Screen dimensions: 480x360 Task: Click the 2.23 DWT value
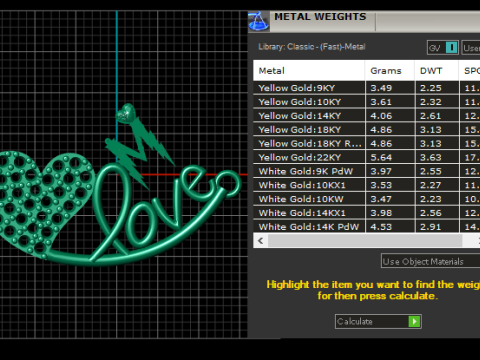click(x=431, y=199)
